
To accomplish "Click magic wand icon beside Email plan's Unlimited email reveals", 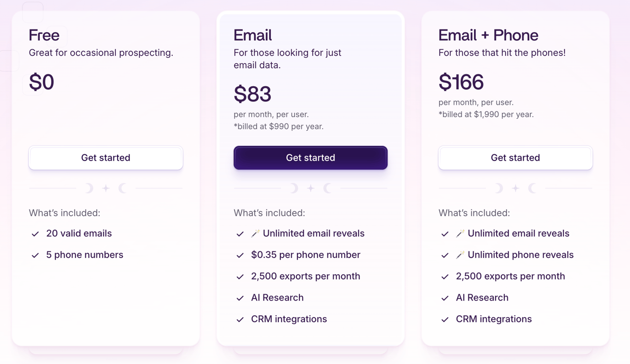I will coord(255,233).
